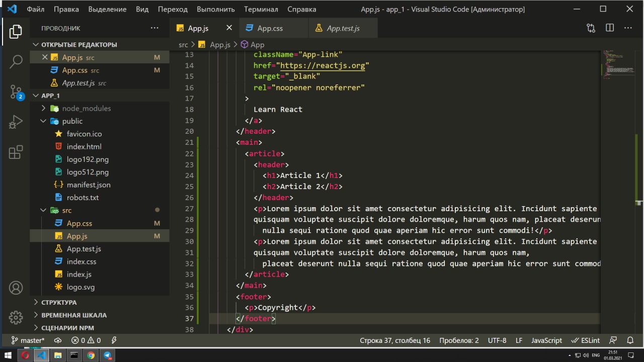Click the Accounts icon in activity bar

[16, 288]
